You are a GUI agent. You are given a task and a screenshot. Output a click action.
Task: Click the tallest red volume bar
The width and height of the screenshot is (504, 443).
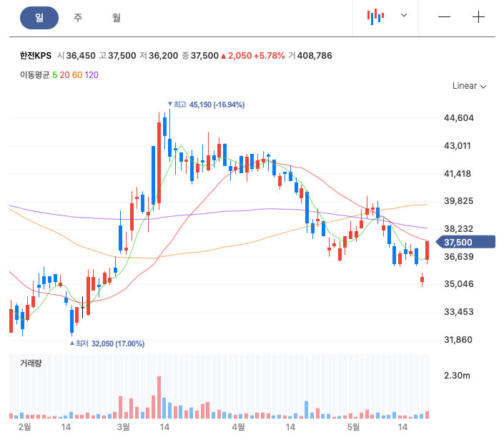click(x=159, y=397)
